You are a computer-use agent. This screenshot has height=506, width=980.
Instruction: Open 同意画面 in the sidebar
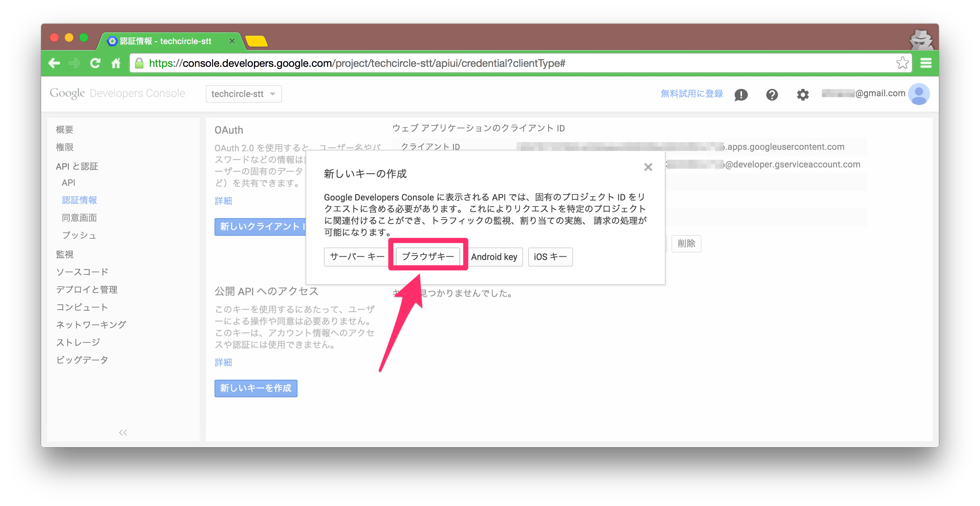click(79, 218)
